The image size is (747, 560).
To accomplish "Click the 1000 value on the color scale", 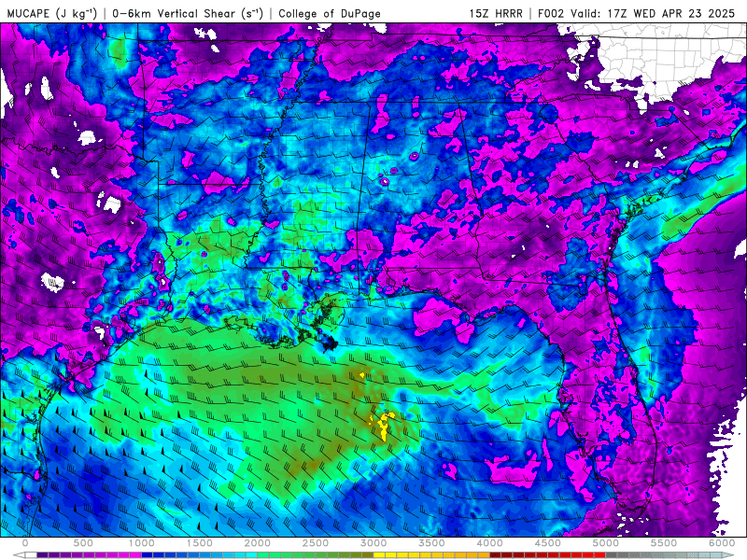I will (141, 543).
